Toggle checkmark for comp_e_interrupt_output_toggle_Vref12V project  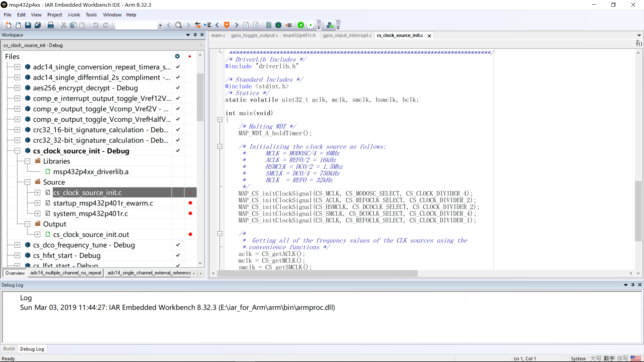tap(178, 98)
